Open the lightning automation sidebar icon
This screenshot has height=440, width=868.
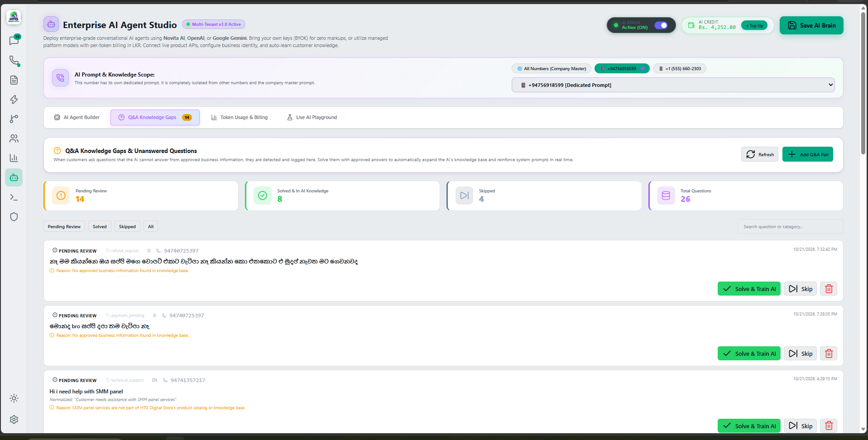14,100
